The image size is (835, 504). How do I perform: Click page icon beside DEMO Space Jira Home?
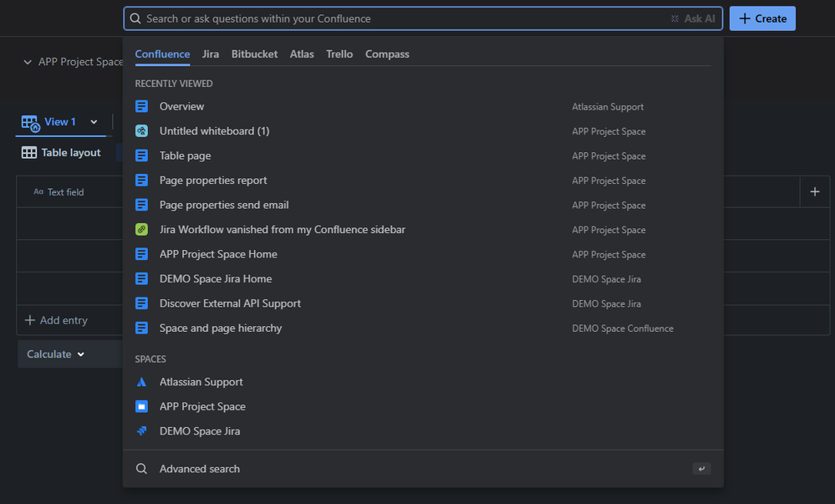click(x=141, y=278)
